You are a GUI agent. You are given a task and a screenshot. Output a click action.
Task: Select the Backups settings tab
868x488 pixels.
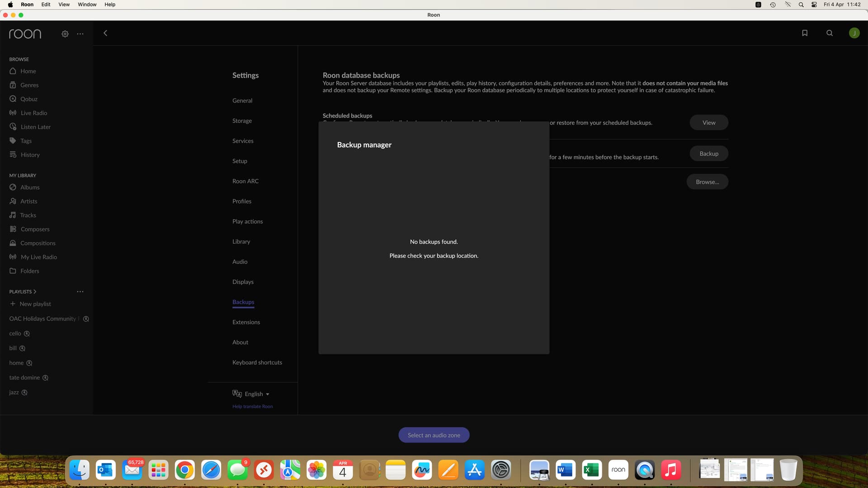[x=243, y=302]
